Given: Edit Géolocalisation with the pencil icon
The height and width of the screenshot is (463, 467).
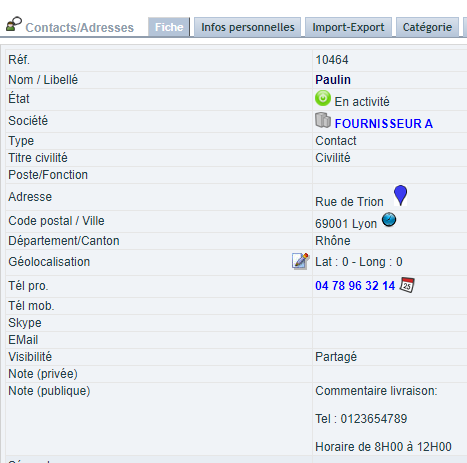Looking at the screenshot, I should [x=300, y=261].
